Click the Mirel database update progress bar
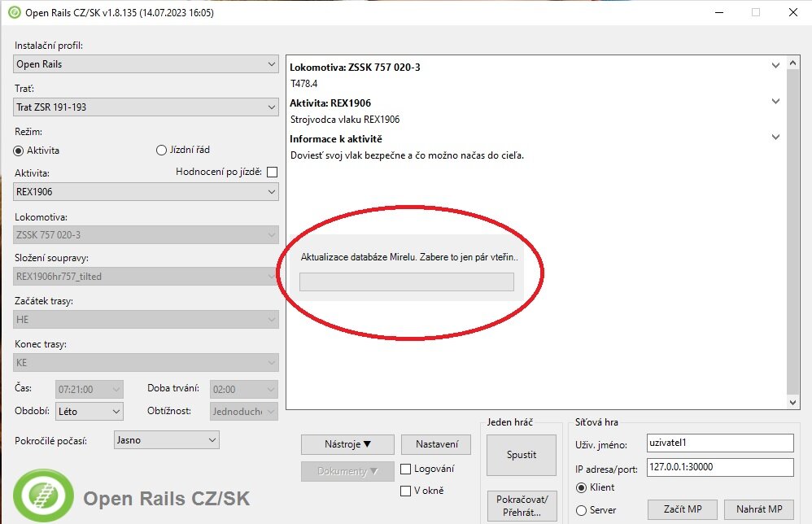The image size is (812, 524). pos(407,282)
